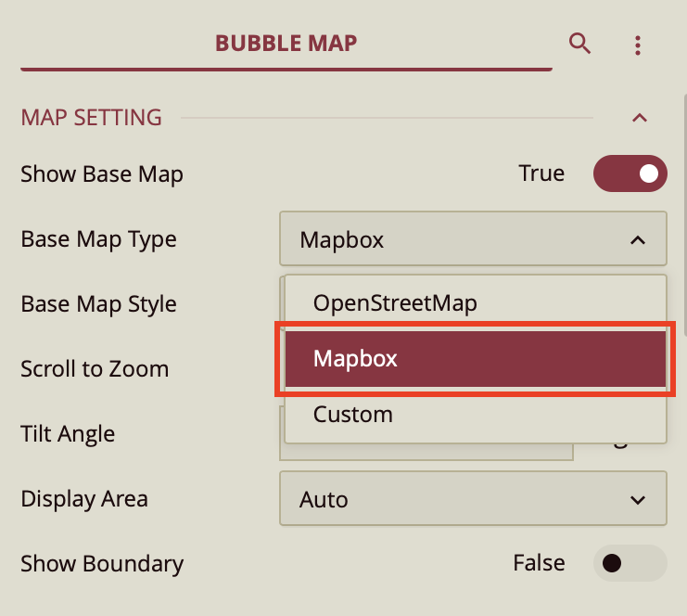Image resolution: width=687 pixels, height=616 pixels.
Task: Turn off the Show Base Map switch
Action: click(630, 173)
